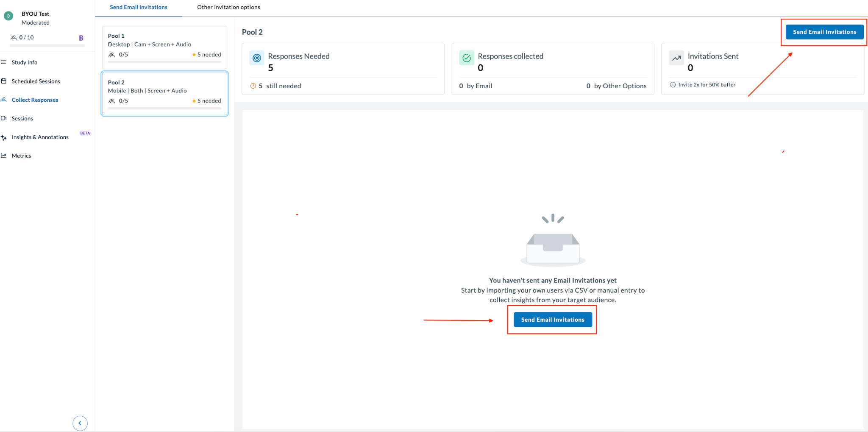Screen dimensions: 868x432
Task: Click the Invitations Sent trend arrow icon
Action: pyautogui.click(x=676, y=58)
